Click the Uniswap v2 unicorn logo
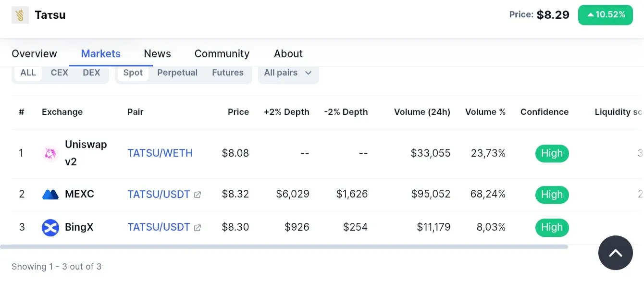Image resolution: width=644 pixels, height=283 pixels. pyautogui.click(x=50, y=154)
